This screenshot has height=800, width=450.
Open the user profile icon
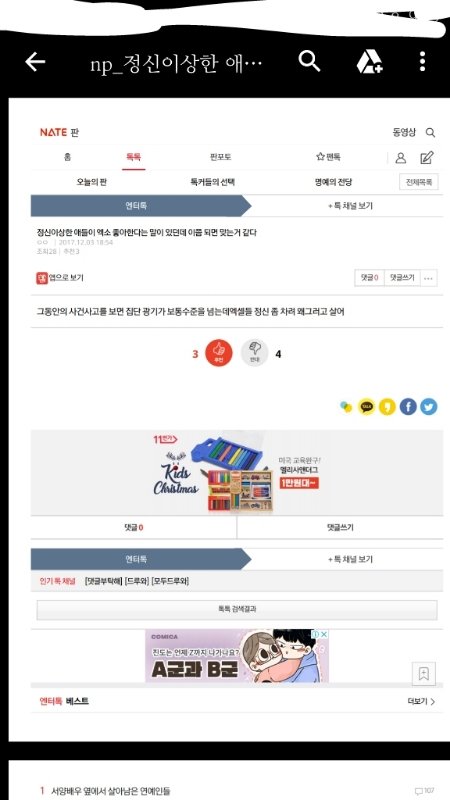(401, 158)
